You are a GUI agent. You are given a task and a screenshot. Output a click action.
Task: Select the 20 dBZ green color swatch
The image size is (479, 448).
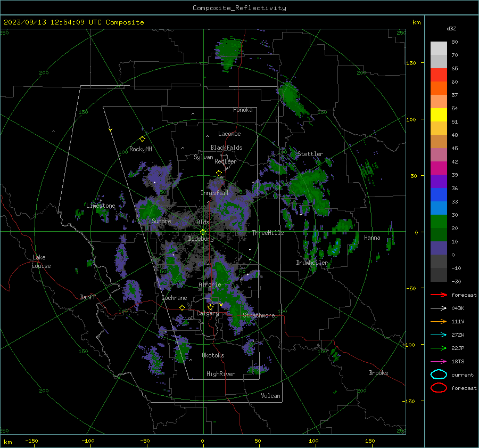(439, 222)
